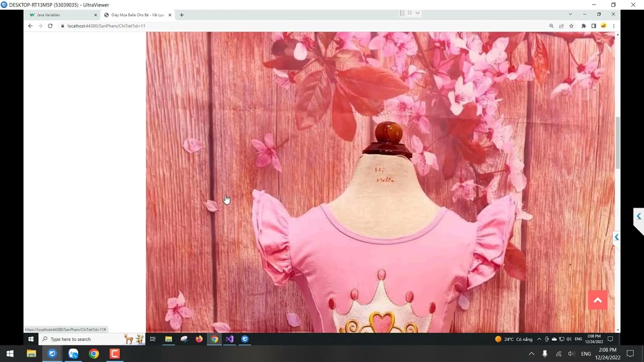
Task: Launch Zalo from the local outer taskbar
Action: (x=73, y=353)
